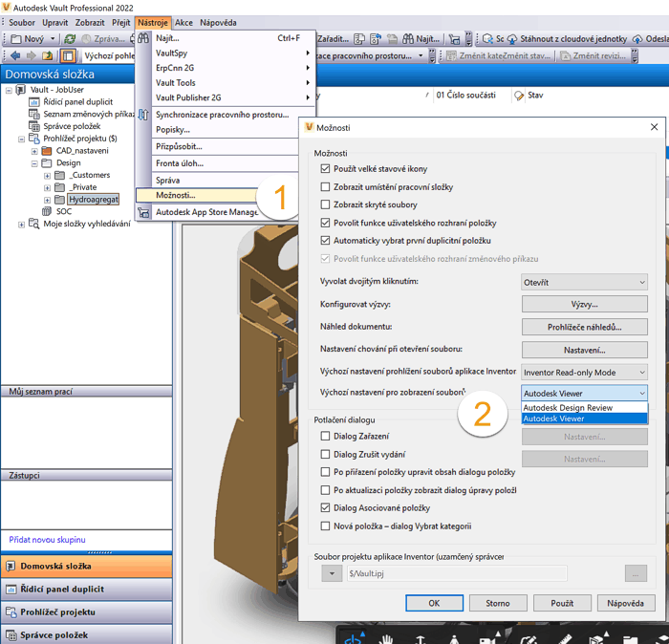Click OK in the Možnosti dialog

pos(434,603)
